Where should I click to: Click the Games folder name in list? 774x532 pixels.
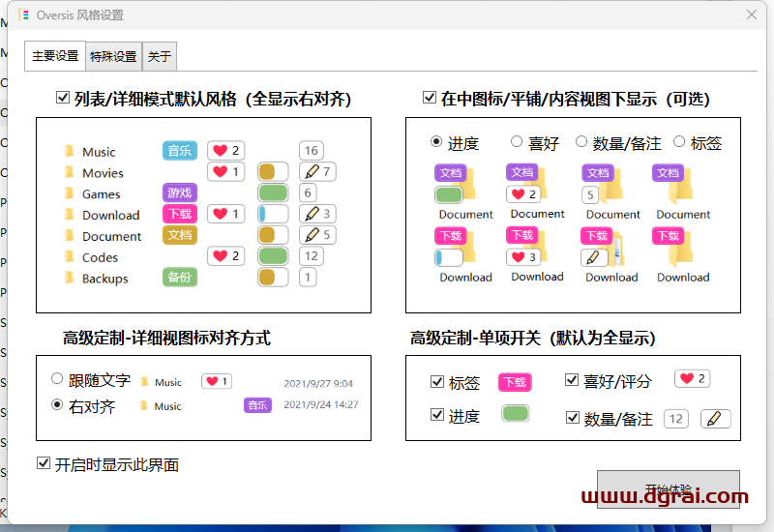click(x=102, y=194)
